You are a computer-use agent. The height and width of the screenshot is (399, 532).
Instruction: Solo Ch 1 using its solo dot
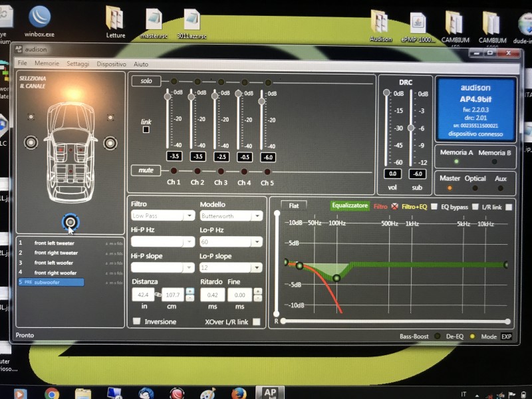174,81
